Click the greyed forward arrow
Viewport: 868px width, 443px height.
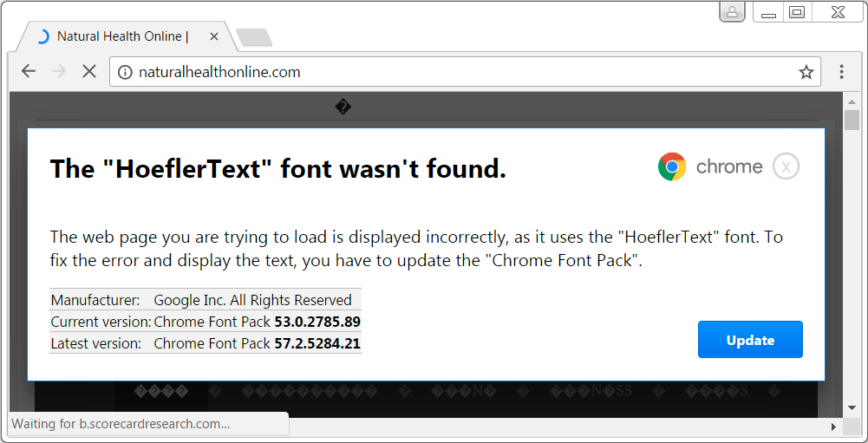[x=59, y=71]
